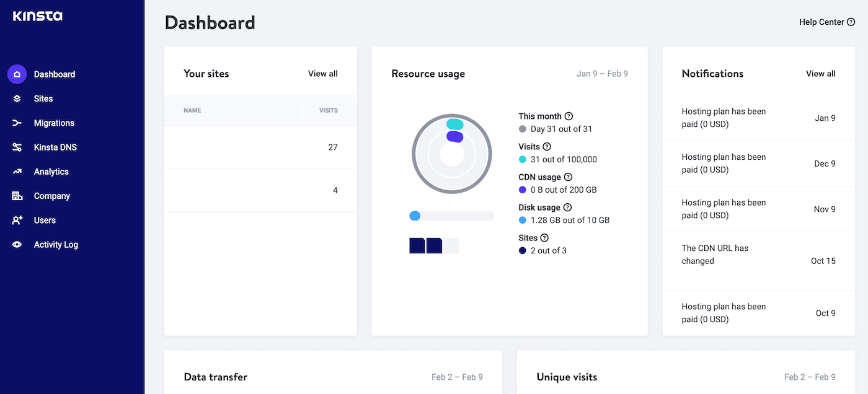Image resolution: width=868 pixels, height=394 pixels.
Task: Open Nov 9 hosting plan paid notification
Action: 759,209
